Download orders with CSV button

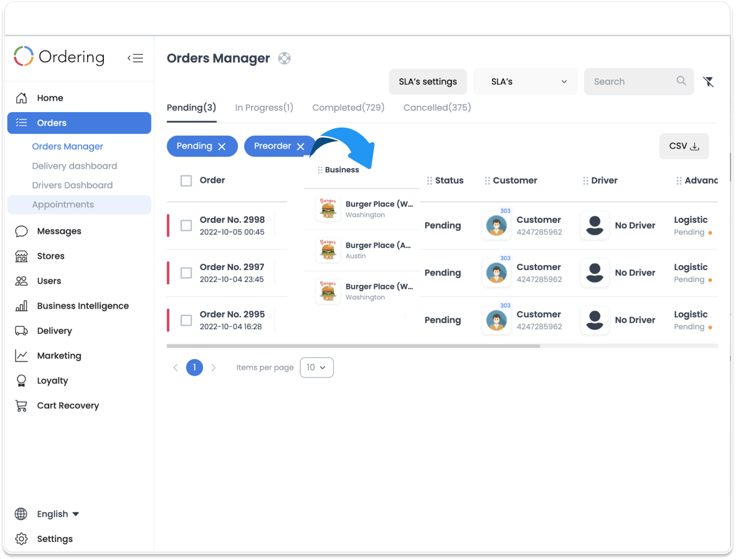pos(684,146)
